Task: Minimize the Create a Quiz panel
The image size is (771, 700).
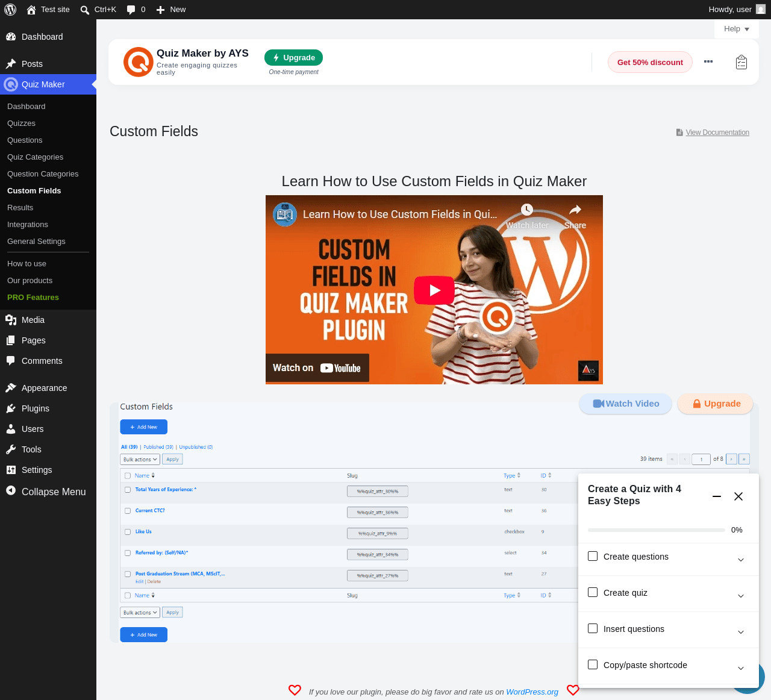Action: click(x=717, y=496)
